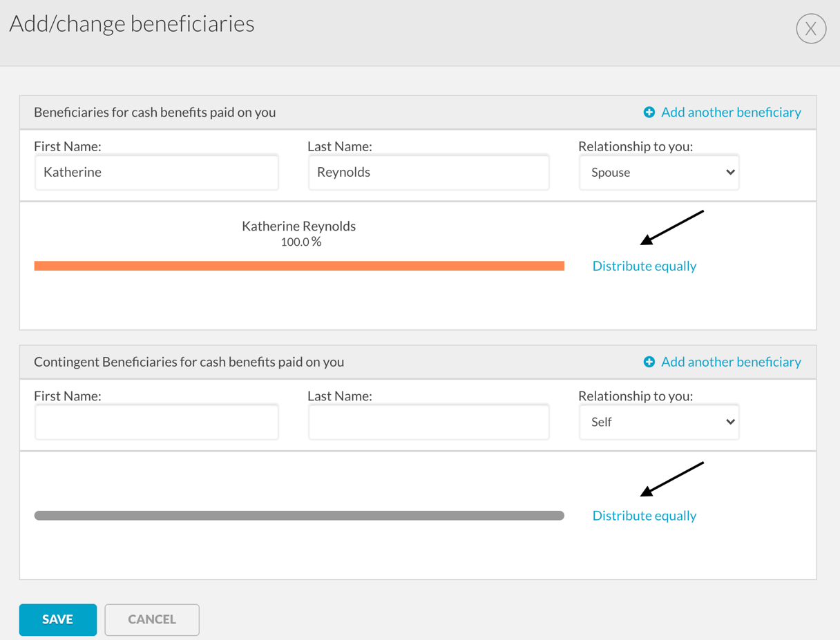
Task: Click 'Contingent Beneficiaries for cash benefits' header
Action: [x=189, y=362]
